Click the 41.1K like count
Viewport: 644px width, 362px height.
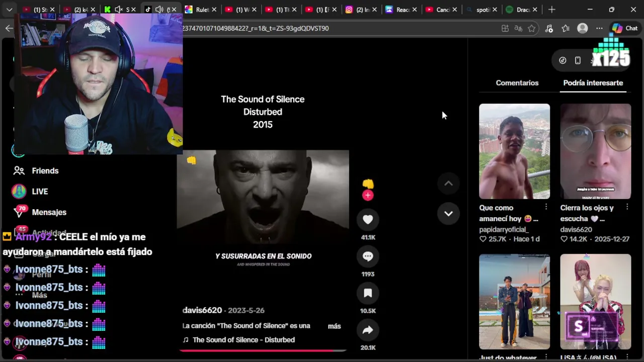[368, 237]
